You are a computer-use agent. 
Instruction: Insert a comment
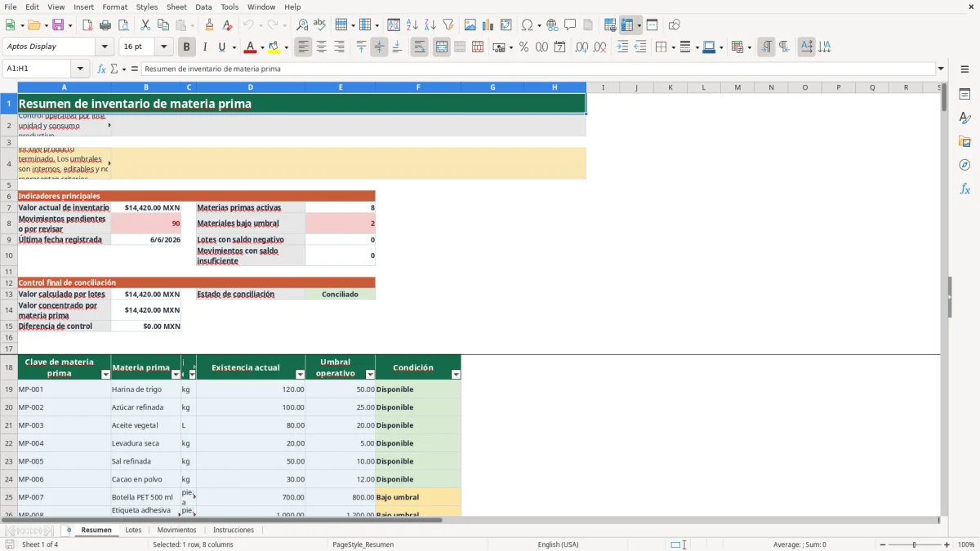point(571,25)
